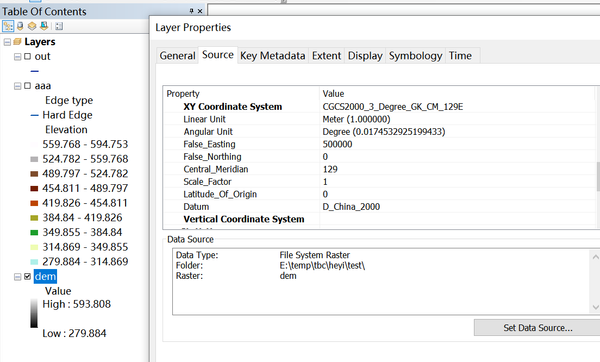Select List By Selection icon
Screen dimensions: 600x362
point(44,26)
